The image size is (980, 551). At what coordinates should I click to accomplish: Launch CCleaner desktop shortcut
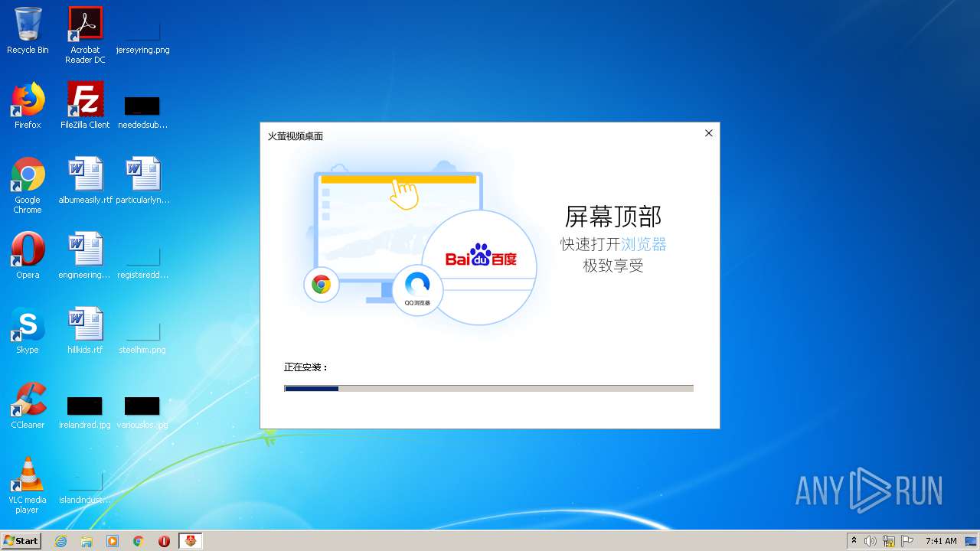[x=28, y=405]
